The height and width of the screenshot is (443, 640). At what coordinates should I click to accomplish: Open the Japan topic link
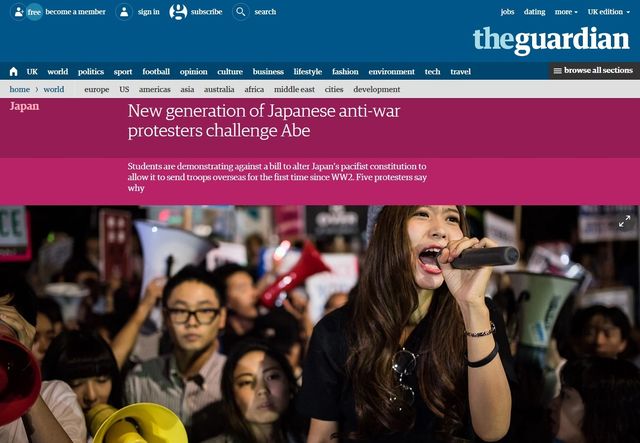(24, 106)
